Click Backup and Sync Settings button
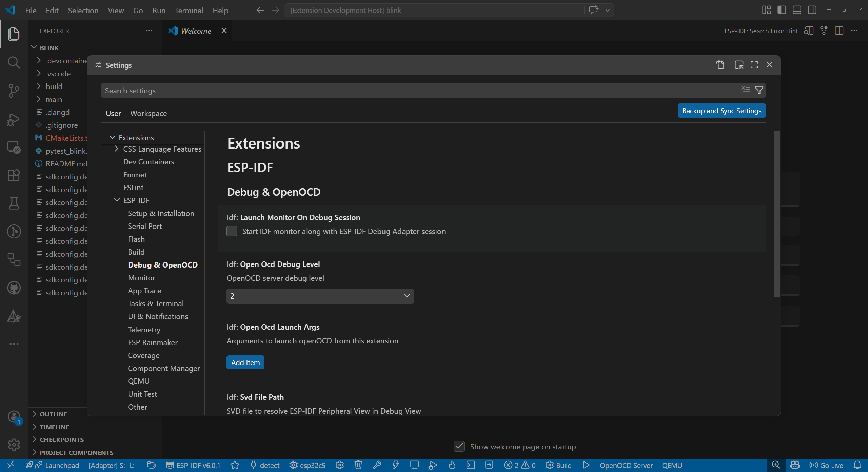This screenshot has height=472, width=868. 722,111
